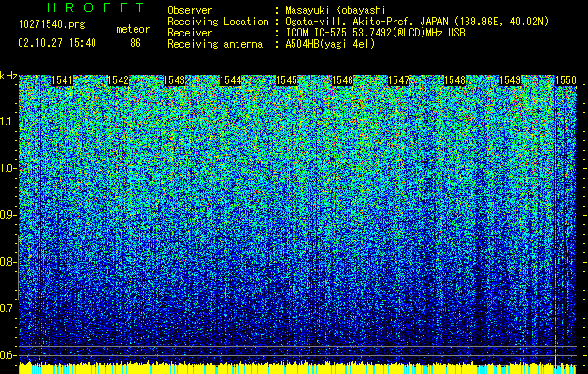Click the Ogata-vill. Akita-Pref. JAPAN location text

coord(417,22)
